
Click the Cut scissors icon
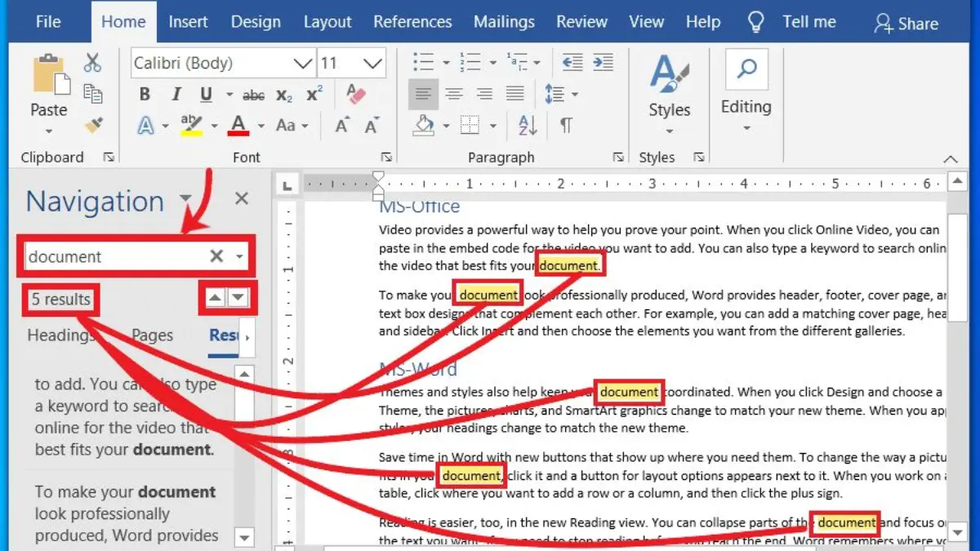pos(92,63)
